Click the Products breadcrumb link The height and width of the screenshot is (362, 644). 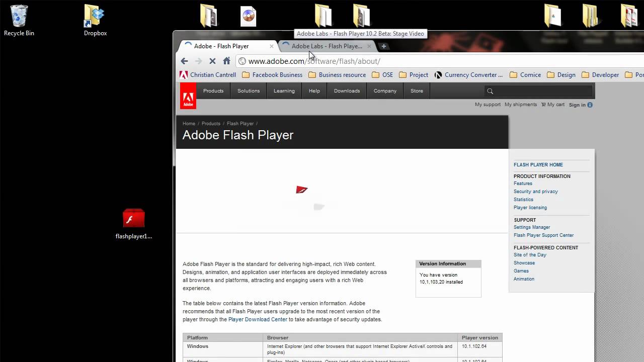[x=211, y=124]
